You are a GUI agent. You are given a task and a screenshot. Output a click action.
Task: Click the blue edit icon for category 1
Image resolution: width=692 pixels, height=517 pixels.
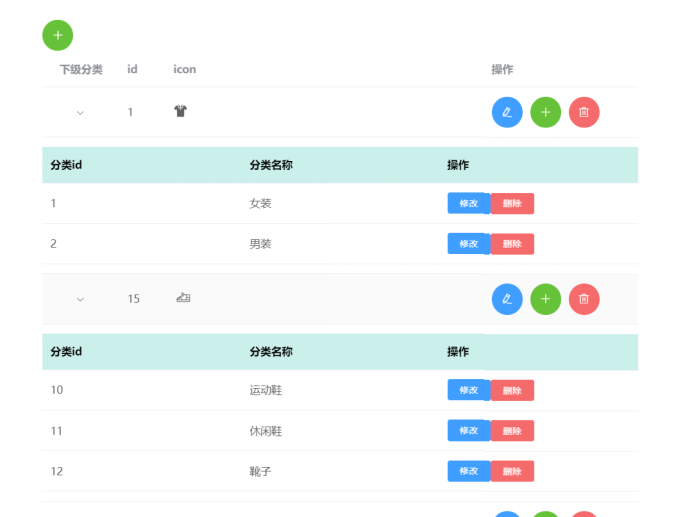[507, 112]
